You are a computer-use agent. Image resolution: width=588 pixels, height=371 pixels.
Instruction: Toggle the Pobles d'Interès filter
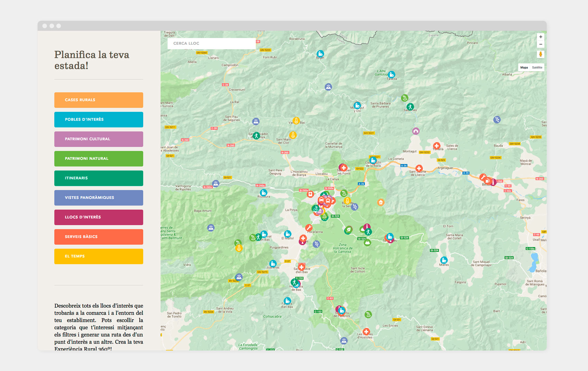pos(99,119)
